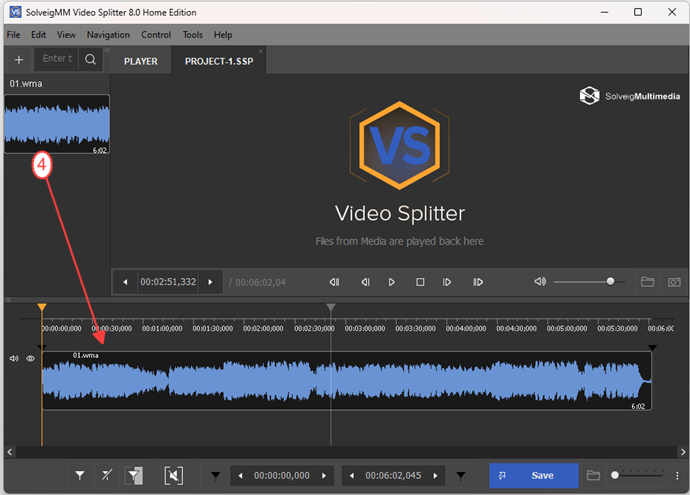Select the 01.wma waveform clip on timeline
The width and height of the screenshot is (690, 495).
coord(346,381)
